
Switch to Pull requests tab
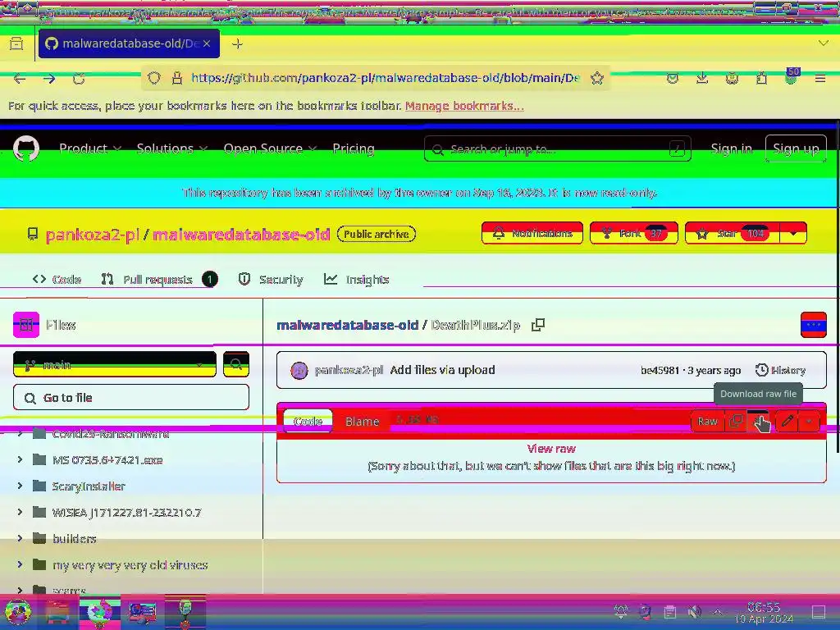(x=159, y=279)
